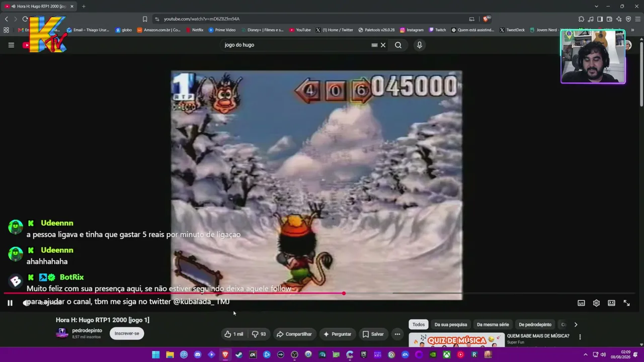Enter fullscreen on the video player
This screenshot has width=644, height=362.
pyautogui.click(x=626, y=303)
